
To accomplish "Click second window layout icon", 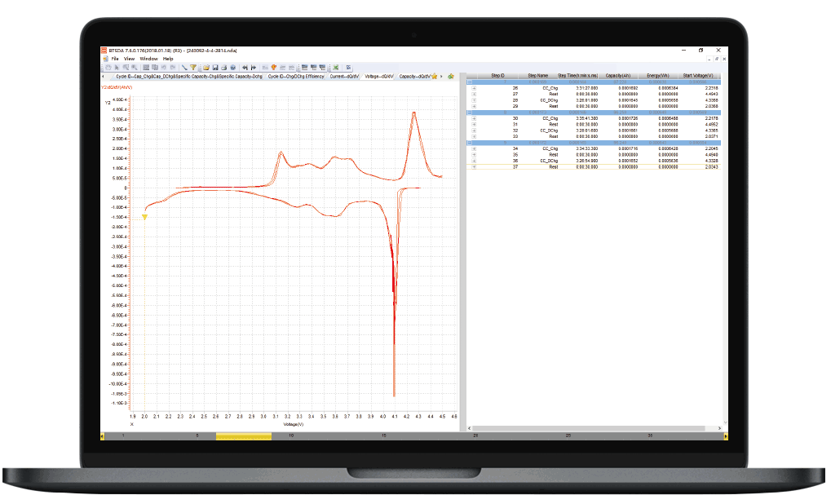I will [314, 68].
